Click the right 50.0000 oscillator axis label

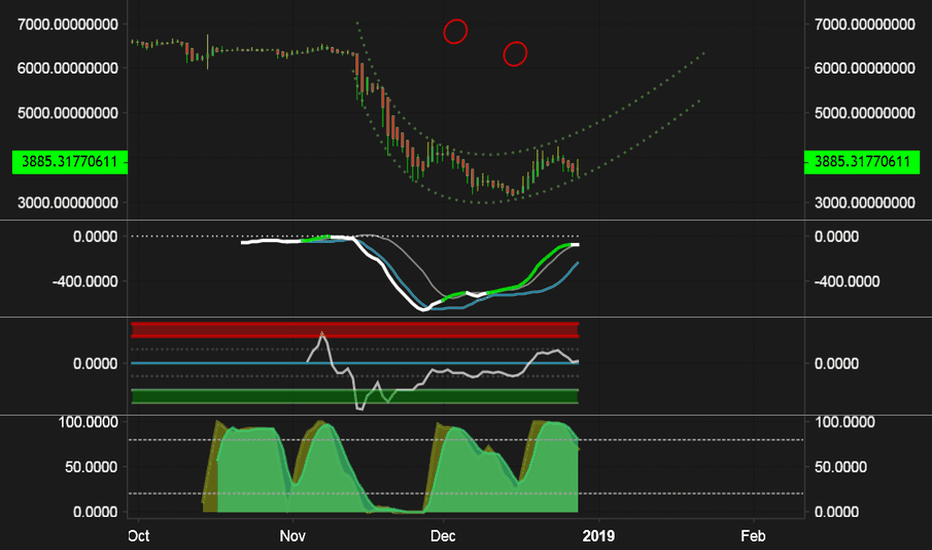tap(840, 467)
